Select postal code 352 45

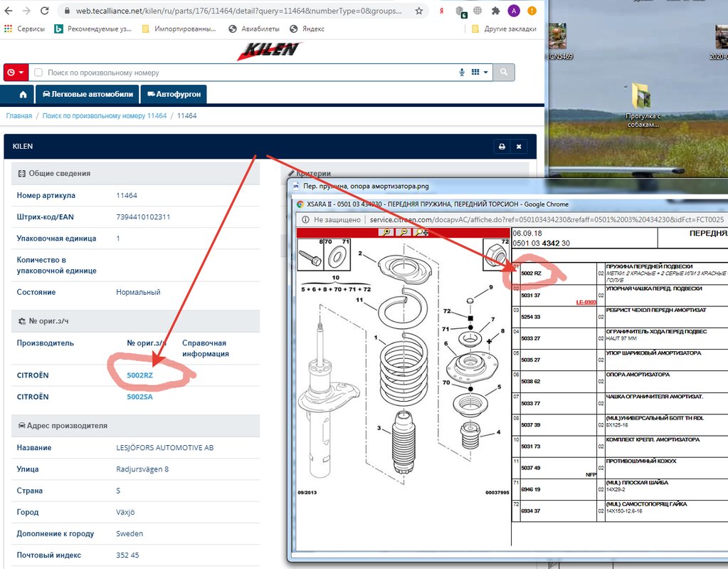coord(127,555)
